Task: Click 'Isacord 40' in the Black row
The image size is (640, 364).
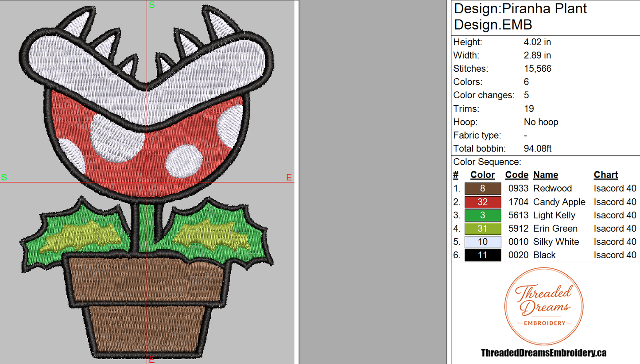Action: (x=615, y=255)
